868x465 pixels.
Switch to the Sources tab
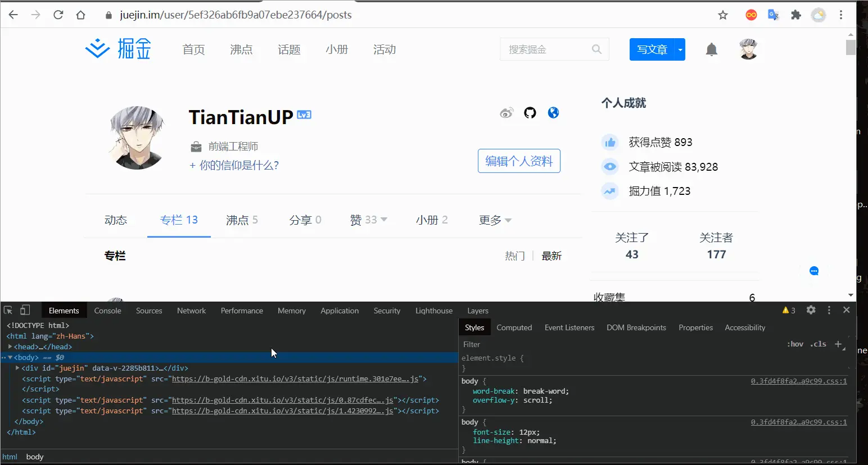[x=149, y=311]
